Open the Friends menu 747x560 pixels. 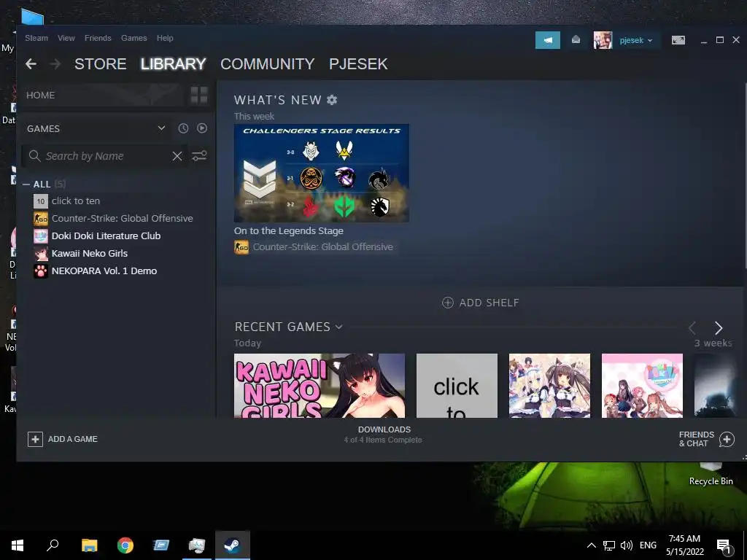tap(98, 38)
